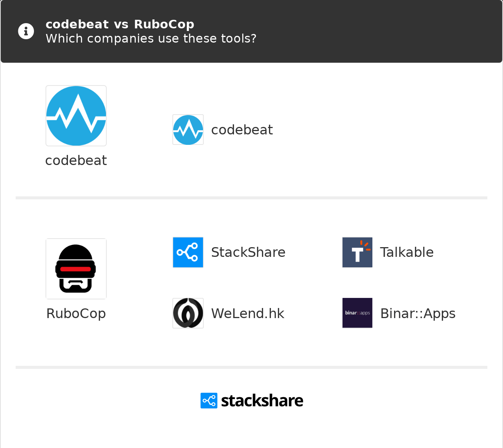This screenshot has width=503, height=448.
Task: Open the StackShare company name
Action: pos(248,252)
